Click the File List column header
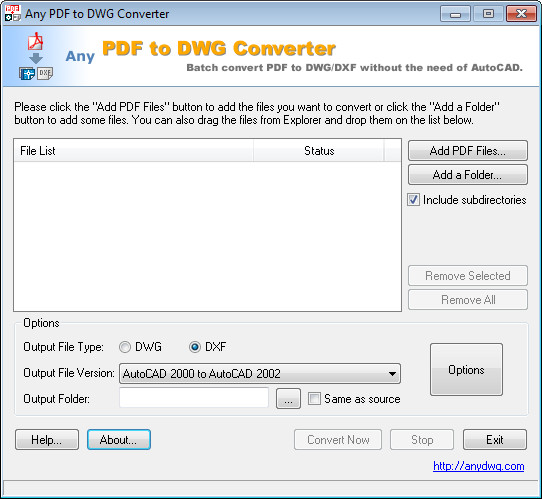 [x=133, y=151]
